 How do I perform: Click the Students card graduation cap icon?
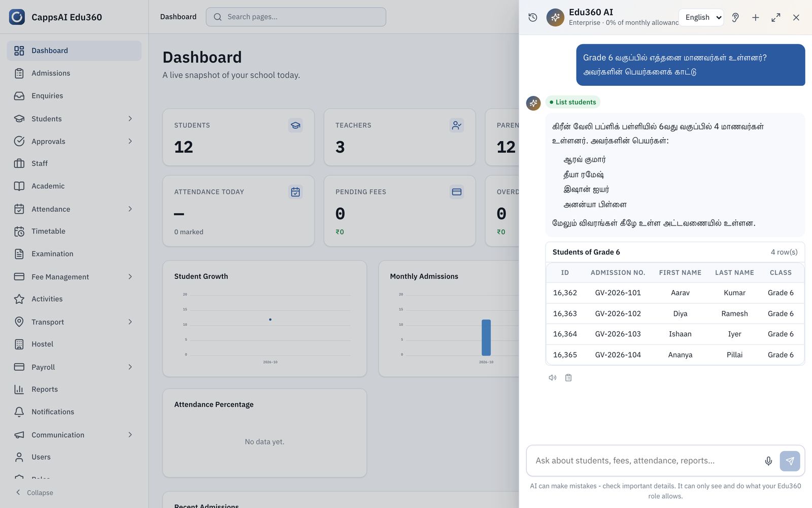tap(295, 125)
